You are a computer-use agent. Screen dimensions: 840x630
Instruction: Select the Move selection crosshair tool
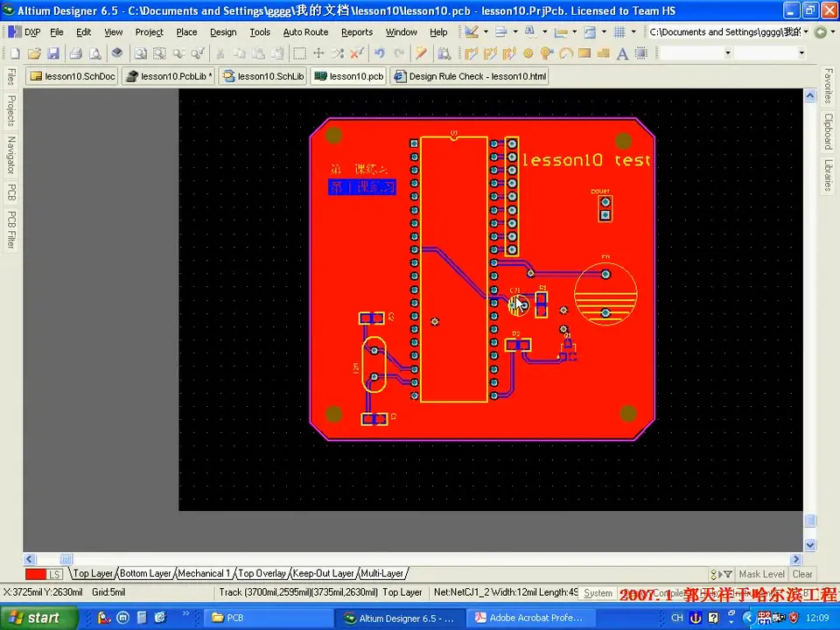[318, 53]
